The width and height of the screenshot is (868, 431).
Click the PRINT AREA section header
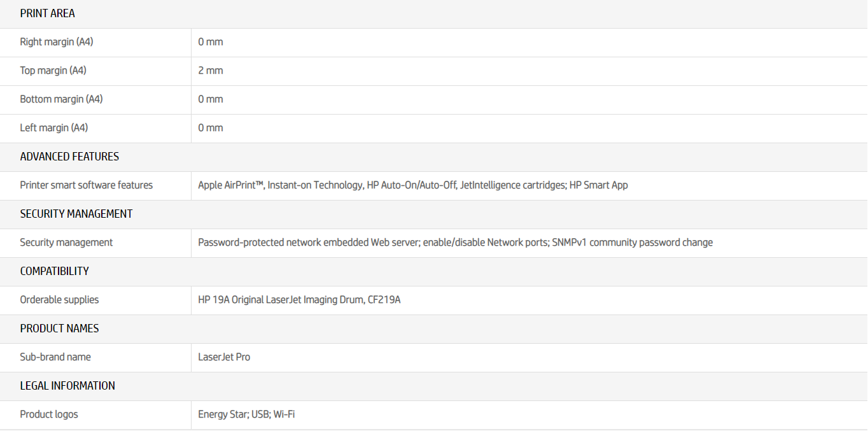click(47, 13)
